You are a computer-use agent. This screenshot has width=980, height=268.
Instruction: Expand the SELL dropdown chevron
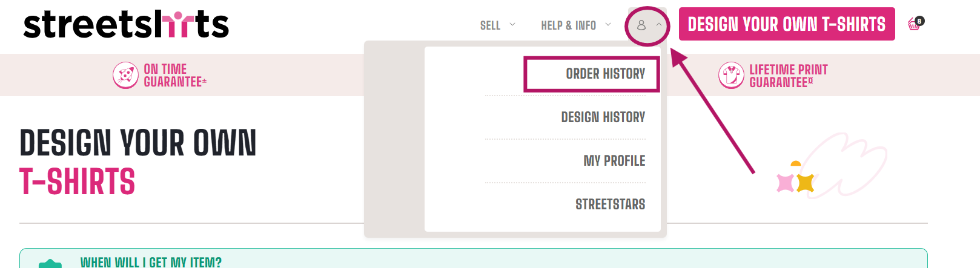coord(512,25)
